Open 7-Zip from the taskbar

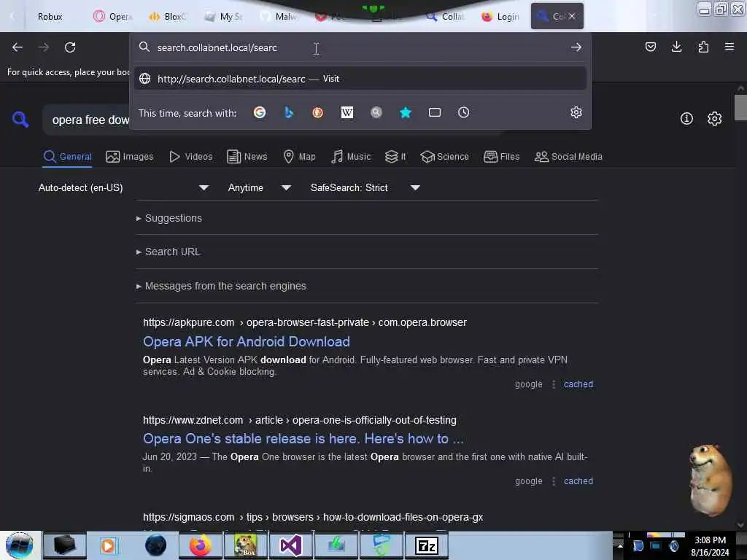click(x=426, y=545)
